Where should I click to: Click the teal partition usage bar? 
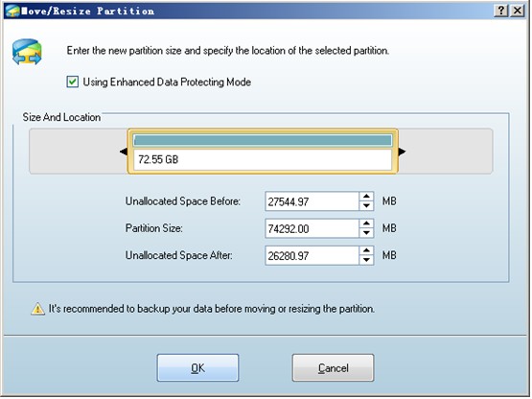pyautogui.click(x=263, y=140)
